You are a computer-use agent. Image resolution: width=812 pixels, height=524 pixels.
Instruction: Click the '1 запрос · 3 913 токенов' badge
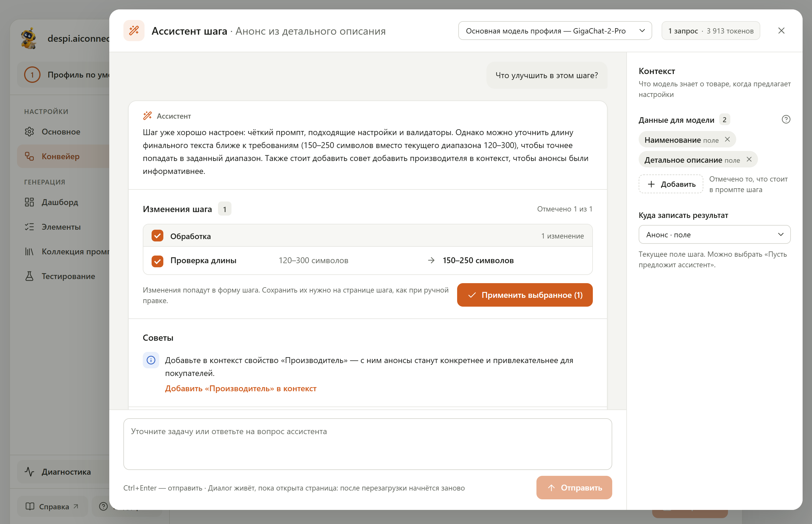coord(711,31)
